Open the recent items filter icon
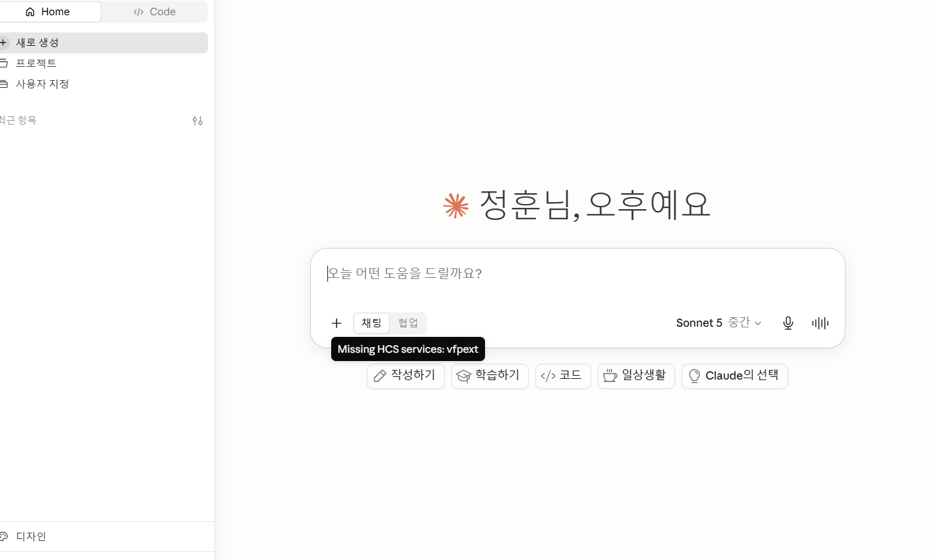The image size is (930, 560). click(x=198, y=121)
